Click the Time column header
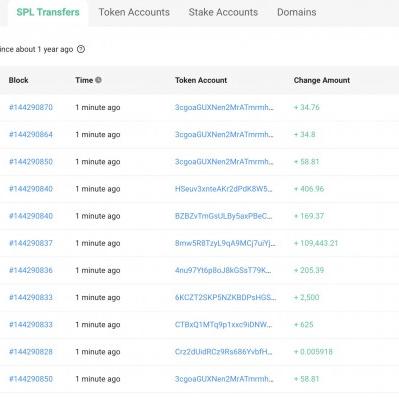Screen dimensions: 399x399 click(x=84, y=80)
